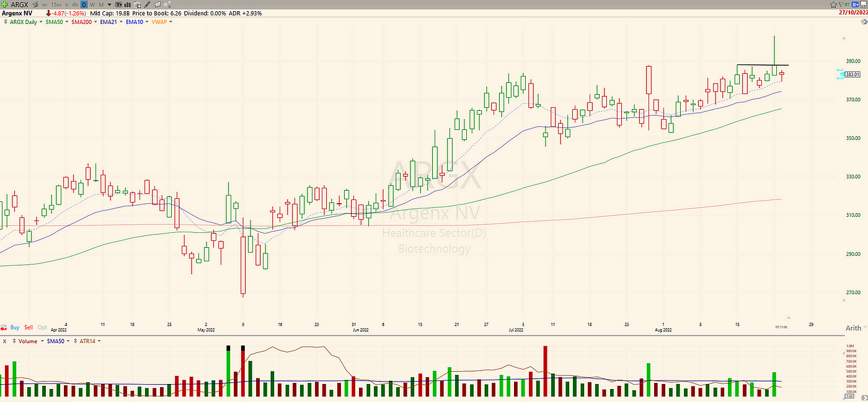Click the move handle before ARGX Daily
Viewport: 868px width, 402px height.
tap(6, 22)
